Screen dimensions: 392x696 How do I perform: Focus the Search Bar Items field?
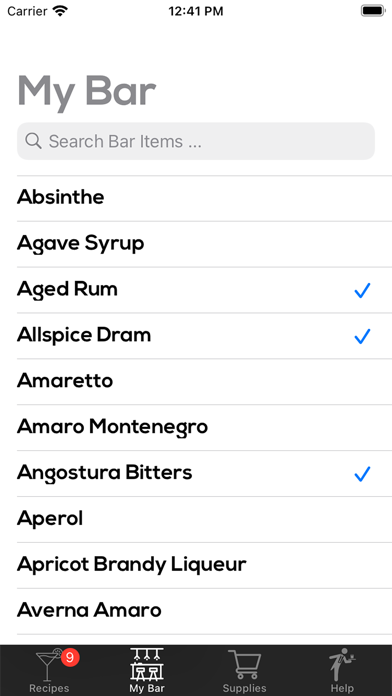coord(196,141)
